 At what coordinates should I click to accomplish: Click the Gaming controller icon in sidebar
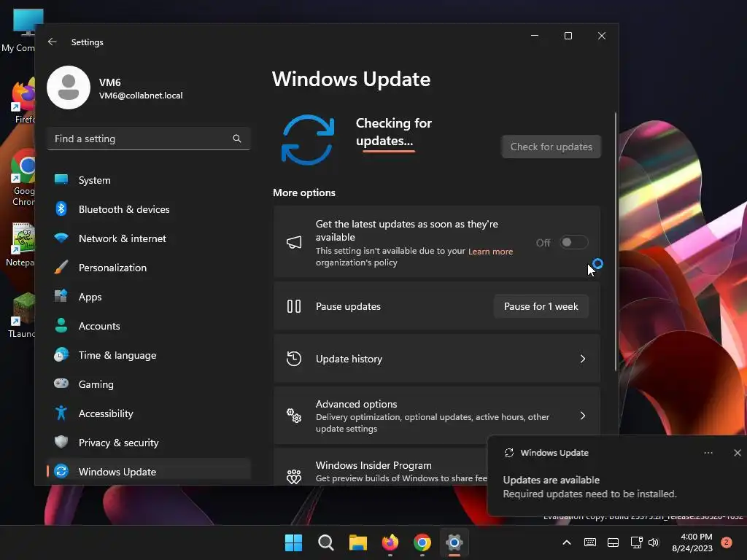61,384
